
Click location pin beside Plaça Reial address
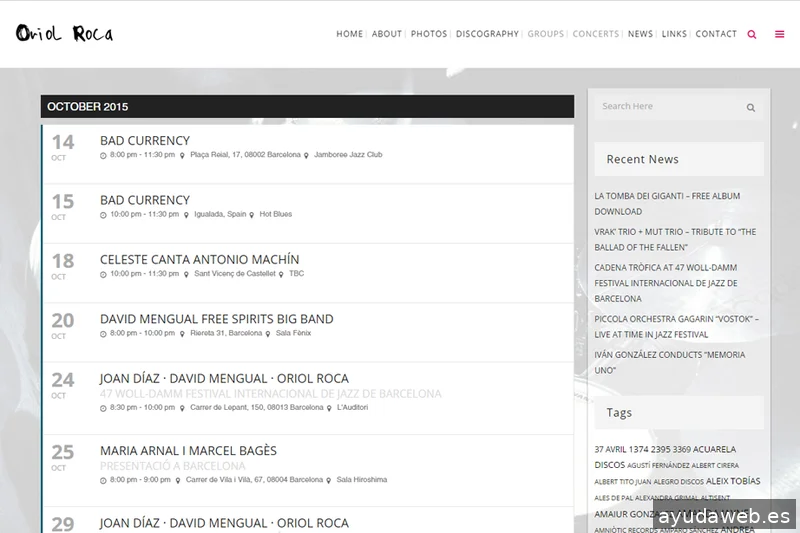coord(182,156)
